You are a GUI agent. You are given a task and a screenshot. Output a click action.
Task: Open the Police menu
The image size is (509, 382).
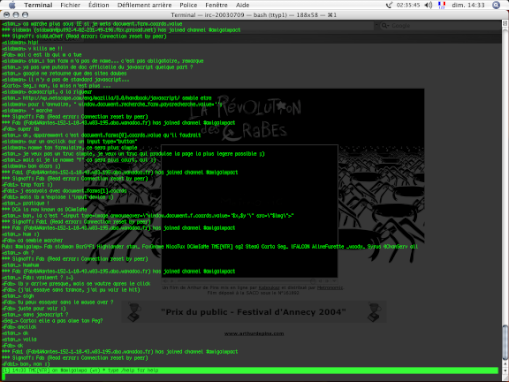point(188,5)
